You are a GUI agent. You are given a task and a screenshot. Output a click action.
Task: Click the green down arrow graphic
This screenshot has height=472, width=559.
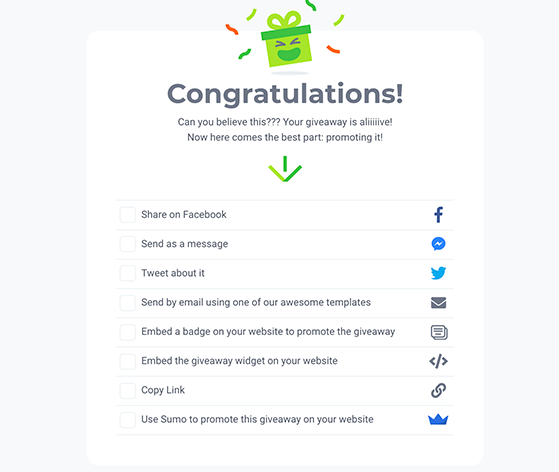point(285,169)
